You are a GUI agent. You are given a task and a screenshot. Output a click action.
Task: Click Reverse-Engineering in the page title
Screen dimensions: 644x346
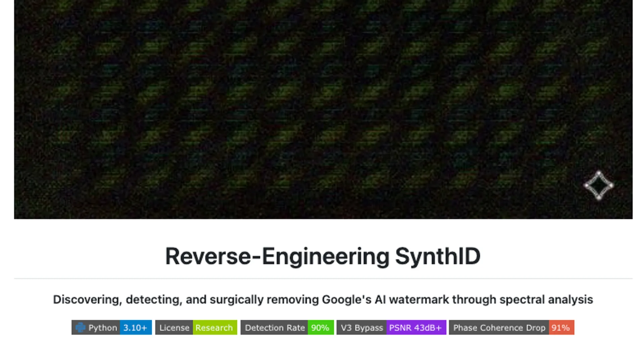[x=277, y=256]
